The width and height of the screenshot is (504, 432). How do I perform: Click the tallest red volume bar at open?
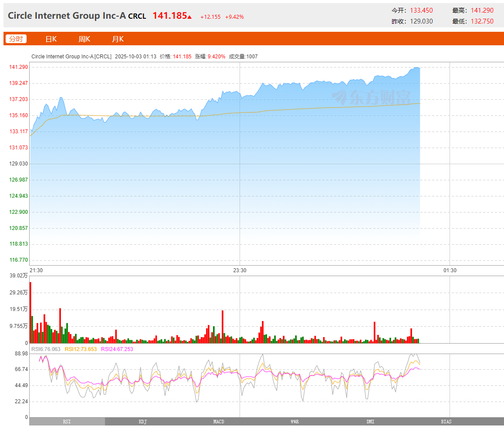point(30,312)
